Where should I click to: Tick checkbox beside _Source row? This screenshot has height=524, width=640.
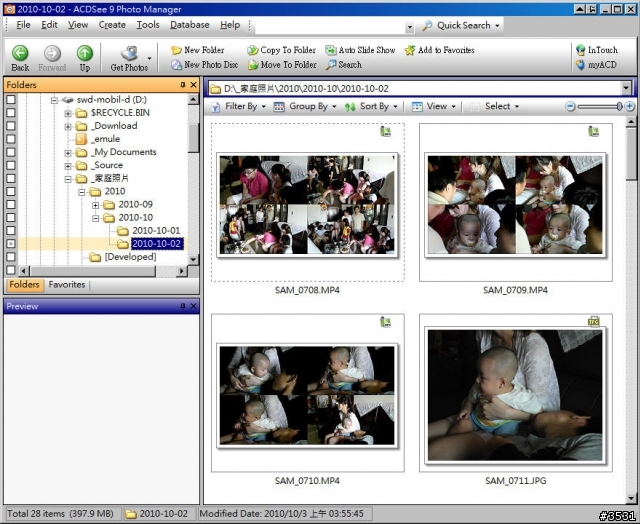11,165
